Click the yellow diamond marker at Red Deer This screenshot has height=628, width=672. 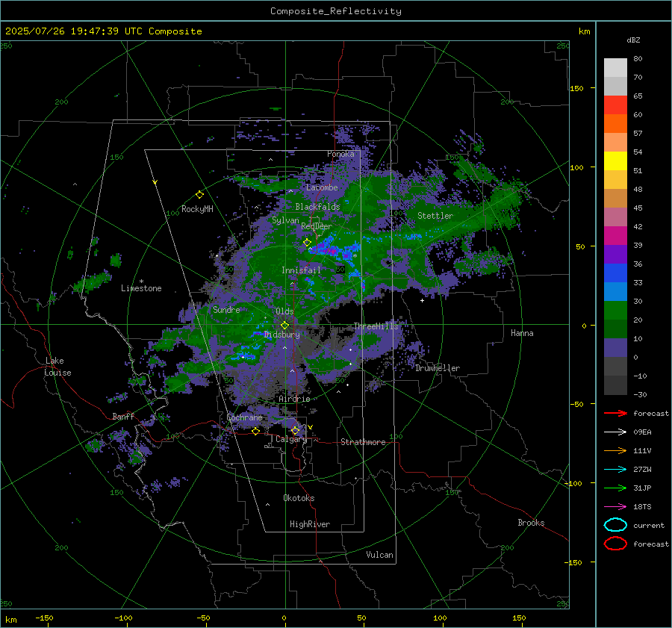[x=307, y=243]
